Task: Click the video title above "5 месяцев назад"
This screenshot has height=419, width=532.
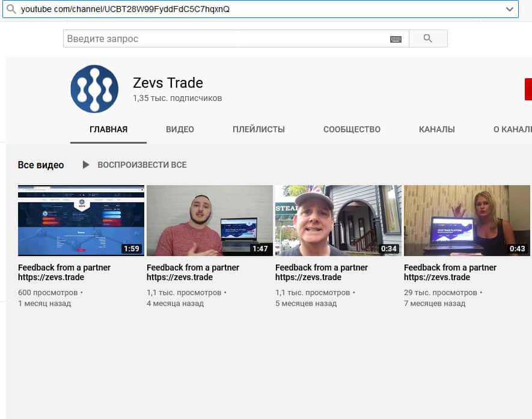Action: 322,272
